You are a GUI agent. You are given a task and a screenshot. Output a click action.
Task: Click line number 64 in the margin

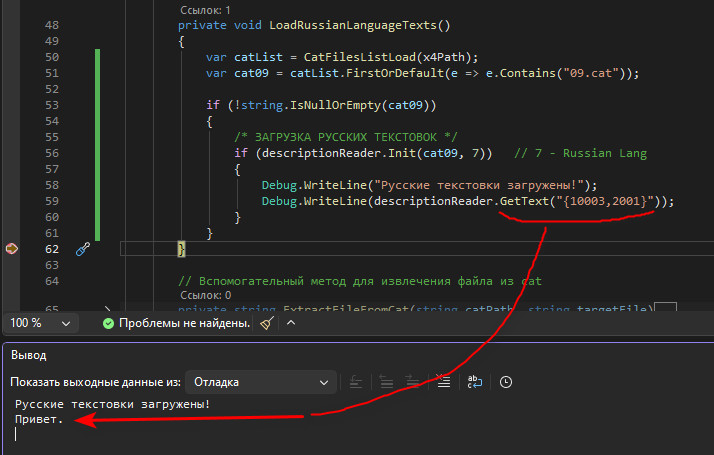pos(52,281)
